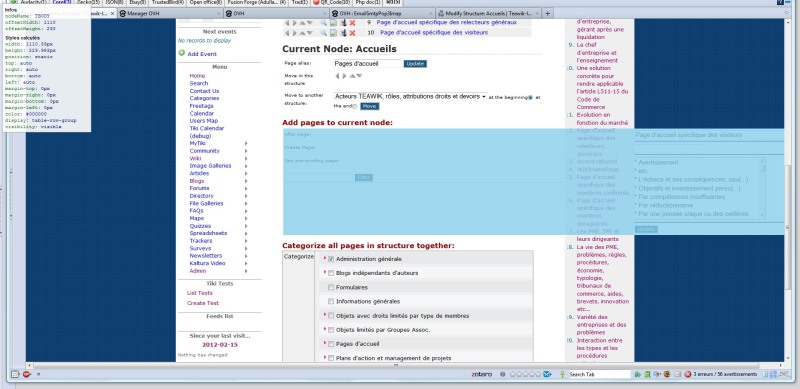Expand Pages d'accueil category tree
The width and height of the screenshot is (800, 389).
pos(324,343)
